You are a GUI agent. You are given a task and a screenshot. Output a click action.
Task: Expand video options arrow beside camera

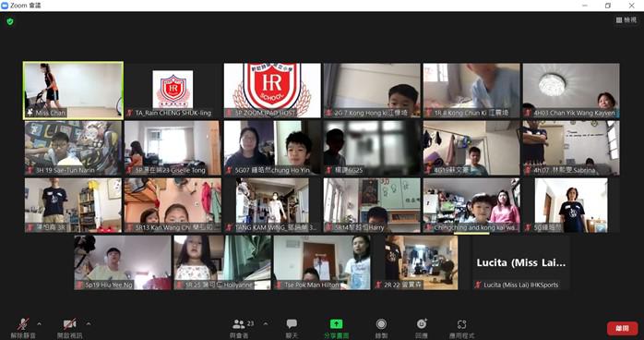(88, 324)
